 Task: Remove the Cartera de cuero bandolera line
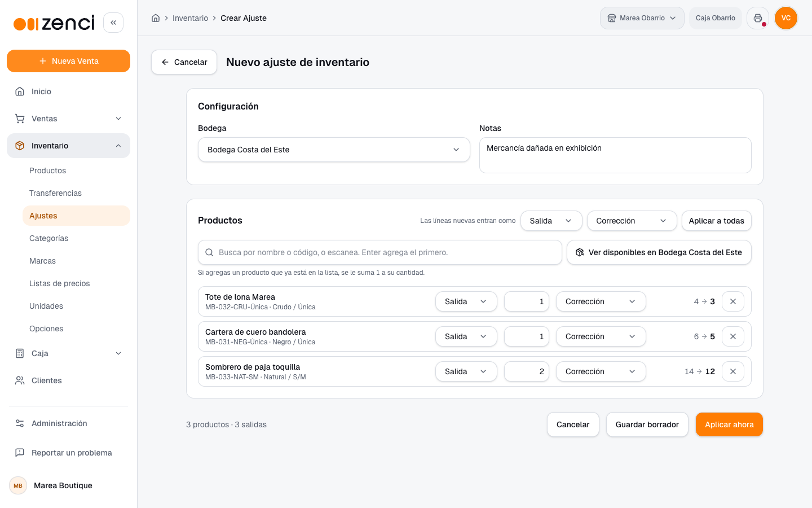point(733,336)
